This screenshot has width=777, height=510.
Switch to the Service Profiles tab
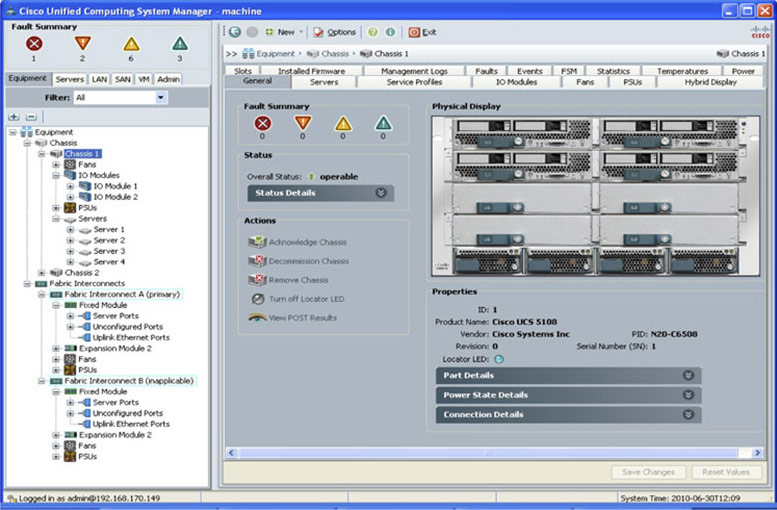(414, 82)
